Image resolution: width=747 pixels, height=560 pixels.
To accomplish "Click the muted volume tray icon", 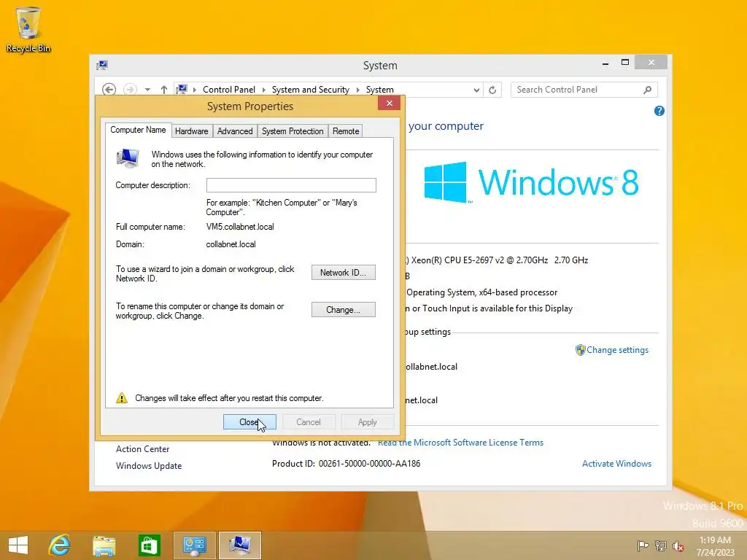I will pyautogui.click(x=678, y=545).
